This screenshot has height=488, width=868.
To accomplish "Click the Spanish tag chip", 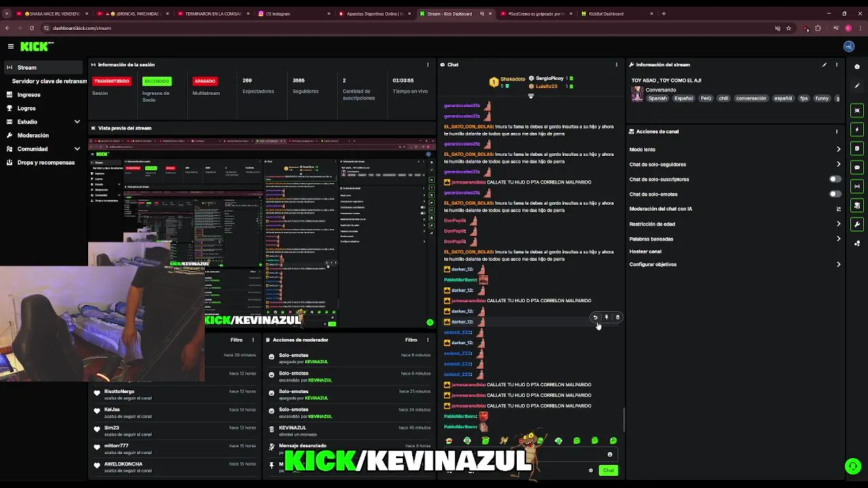I will [x=657, y=98].
